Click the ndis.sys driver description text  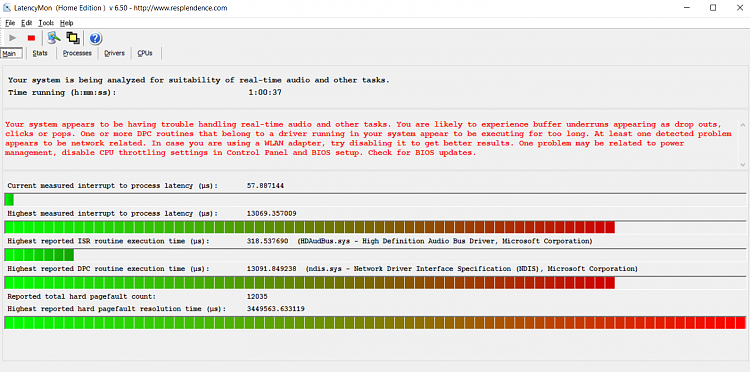[x=472, y=269]
